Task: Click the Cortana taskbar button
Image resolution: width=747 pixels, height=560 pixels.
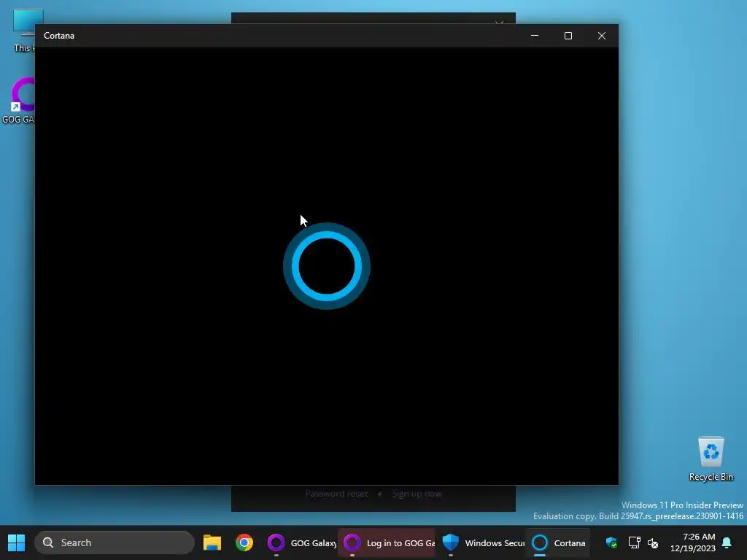Action: tap(558, 542)
